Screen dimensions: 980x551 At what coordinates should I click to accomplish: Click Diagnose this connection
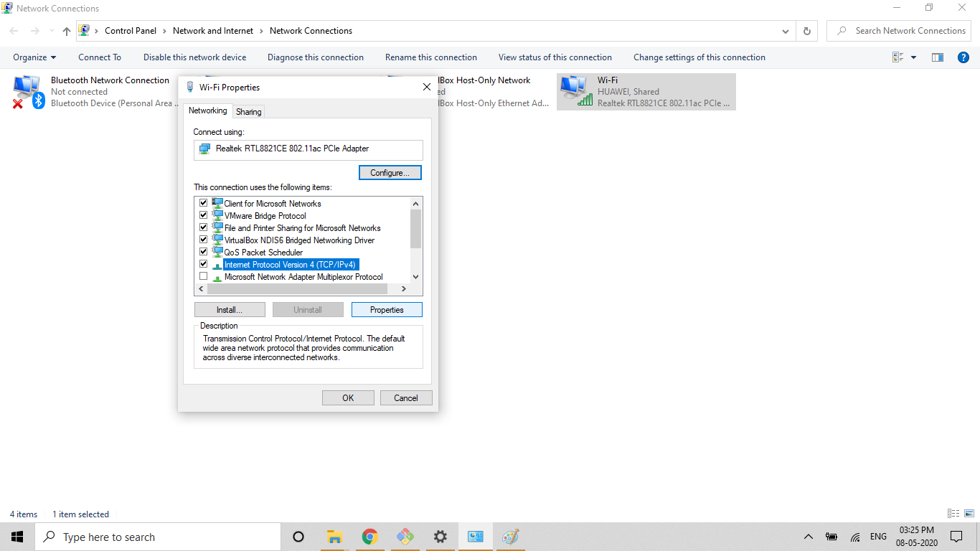tap(316, 57)
